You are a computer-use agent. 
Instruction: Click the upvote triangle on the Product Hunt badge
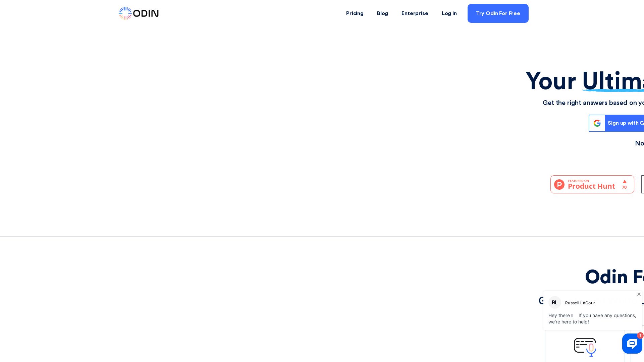tap(625, 181)
